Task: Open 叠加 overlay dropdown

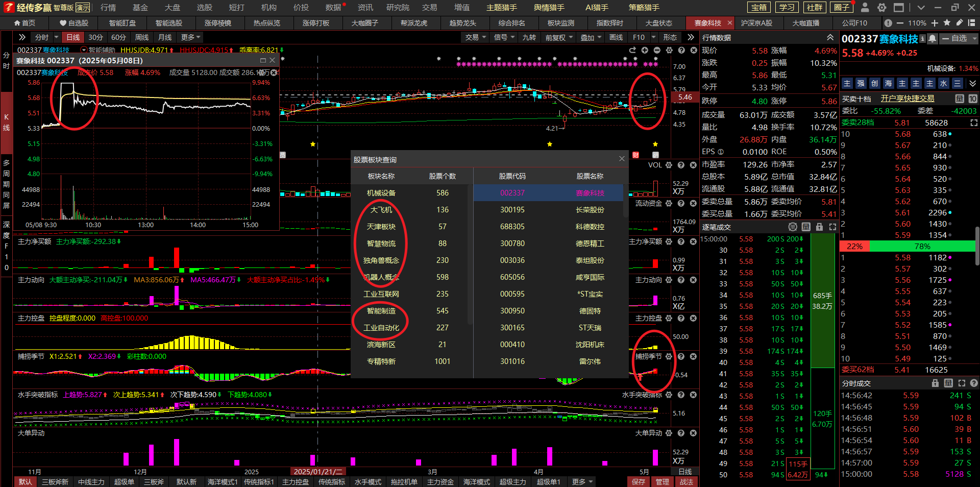Action: (590, 37)
